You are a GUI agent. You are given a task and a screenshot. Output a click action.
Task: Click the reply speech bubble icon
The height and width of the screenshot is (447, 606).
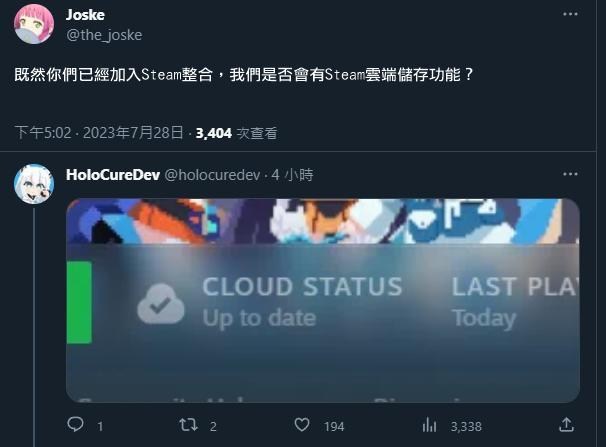pos(75,425)
